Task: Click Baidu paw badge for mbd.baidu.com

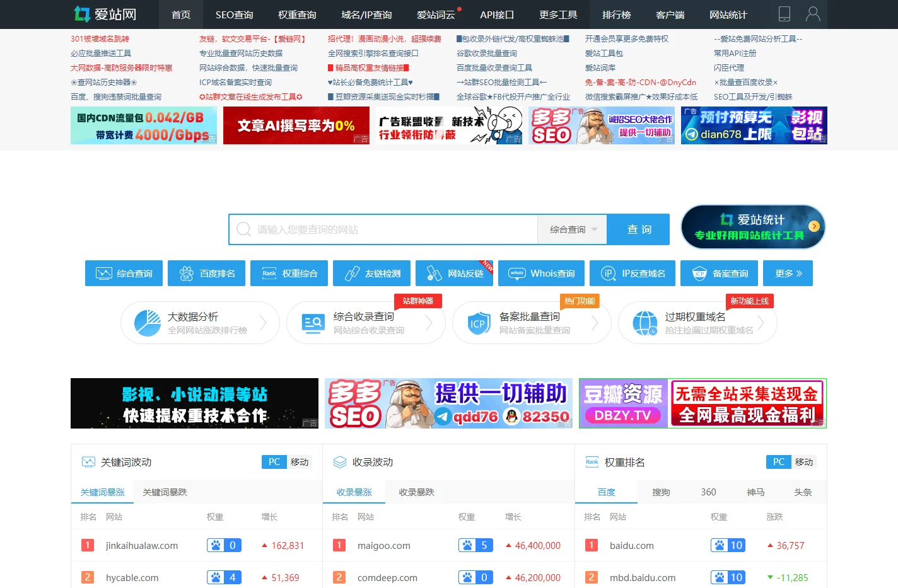Action: coord(728,577)
